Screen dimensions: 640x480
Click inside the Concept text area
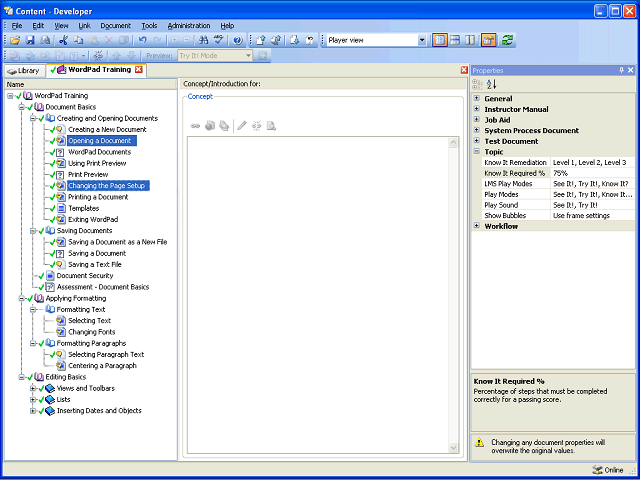pos(318,295)
